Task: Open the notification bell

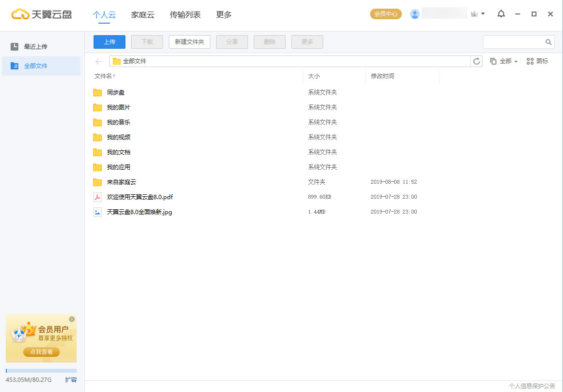Action: (501, 14)
